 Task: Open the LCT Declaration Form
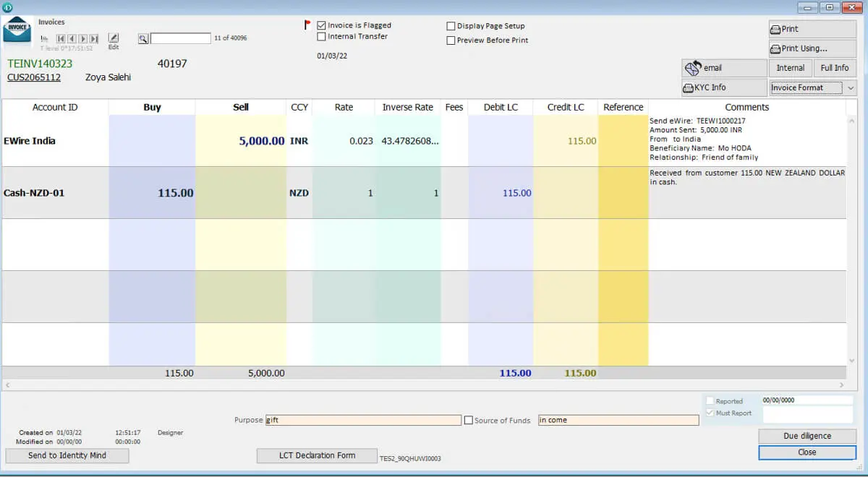tap(317, 455)
